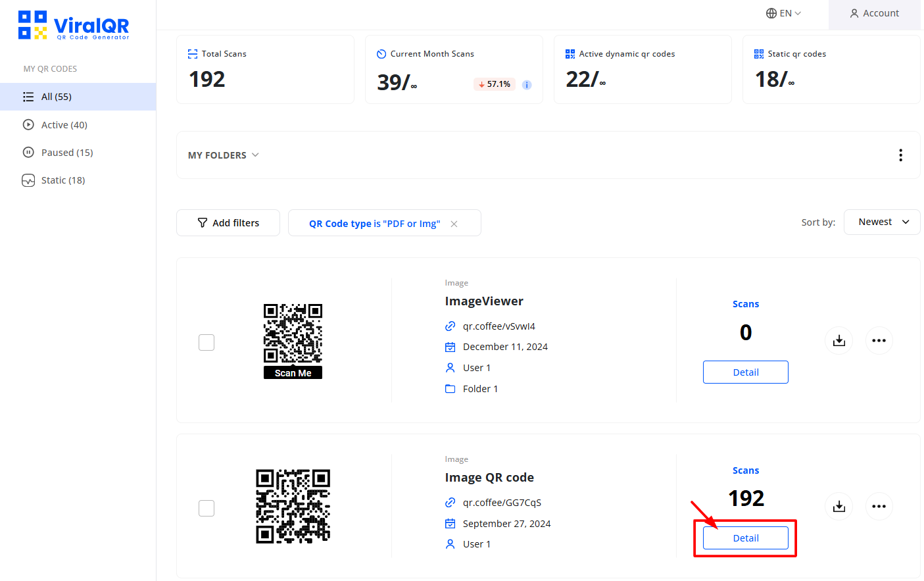924x581 pixels.
Task: Click the calendar icon beside September 27, 2024
Action: 450,524
